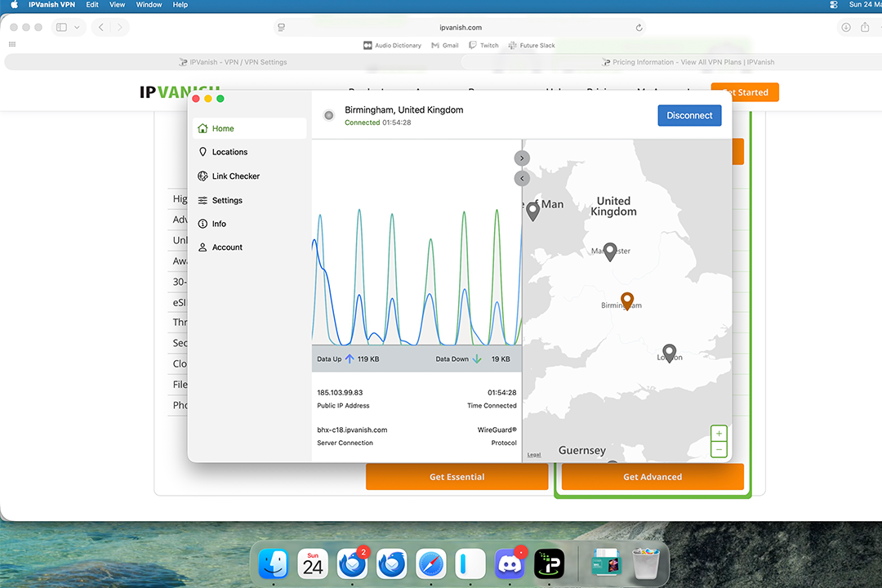
Task: Select the London server map pin
Action: 670,354
